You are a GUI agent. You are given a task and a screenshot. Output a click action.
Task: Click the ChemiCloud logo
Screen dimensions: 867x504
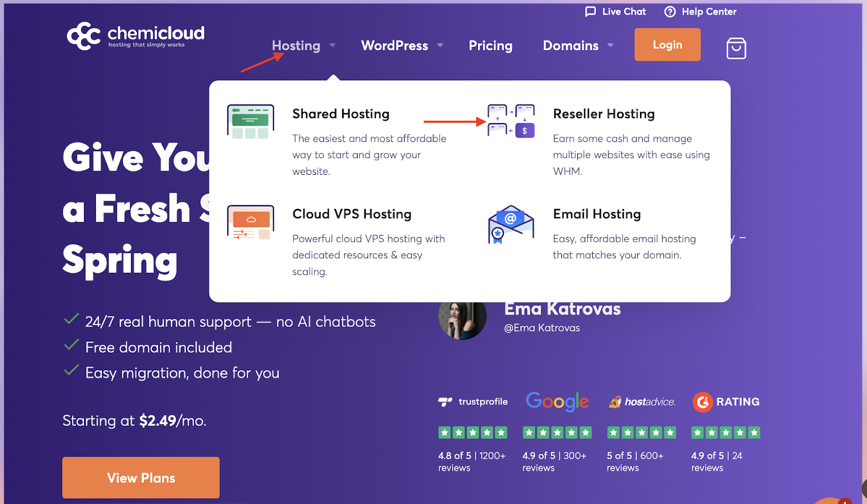[135, 36]
